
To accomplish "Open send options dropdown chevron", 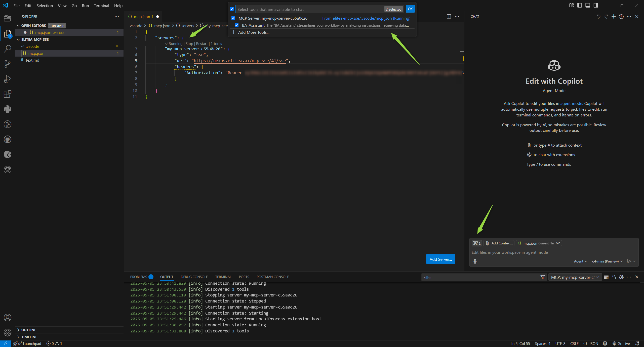I will click(634, 261).
